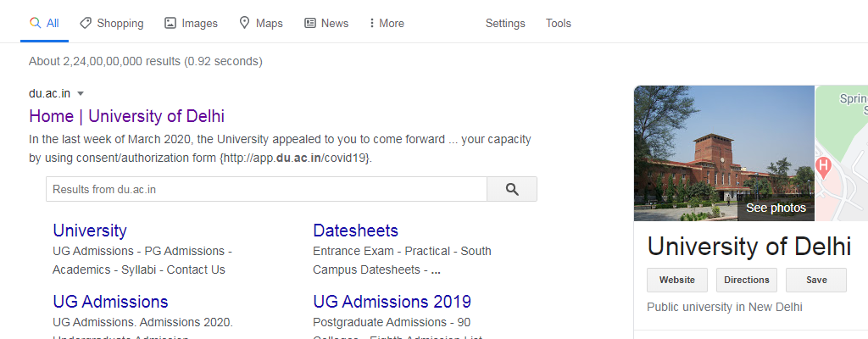
Task: Switch to the Shopping results tab
Action: pos(112,23)
